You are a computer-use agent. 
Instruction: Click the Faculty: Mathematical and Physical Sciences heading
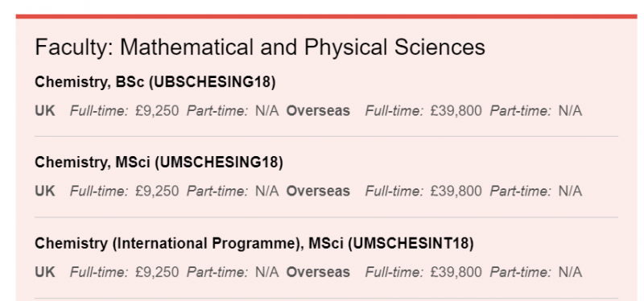[260, 47]
